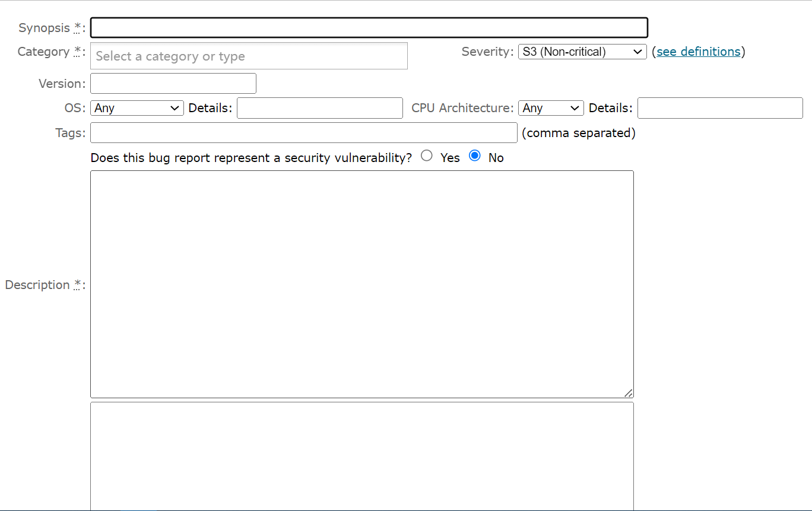Expand the OS dropdown
Image resolution: width=812 pixels, height=511 pixels.
click(137, 108)
